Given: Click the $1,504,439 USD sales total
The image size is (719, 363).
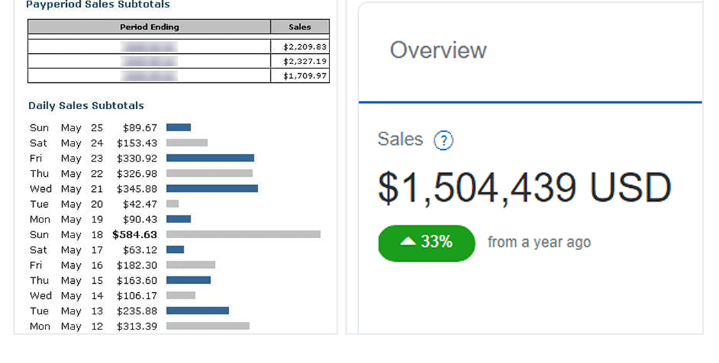Looking at the screenshot, I should [525, 188].
